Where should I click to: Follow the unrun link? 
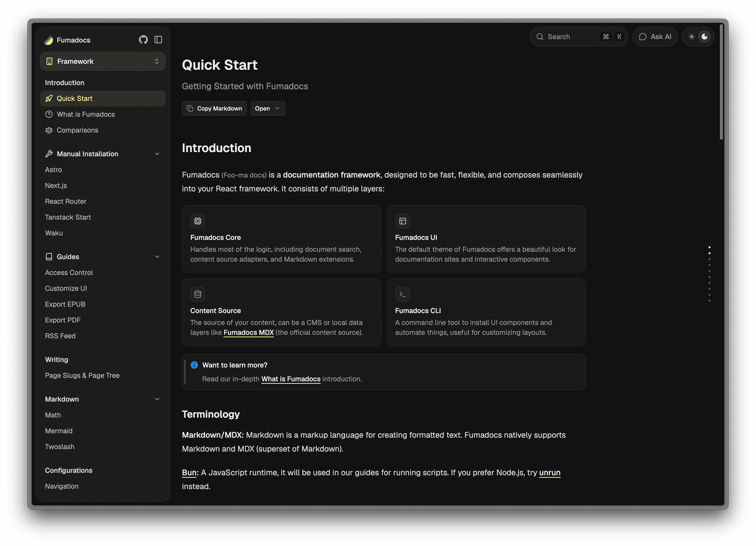[550, 473]
